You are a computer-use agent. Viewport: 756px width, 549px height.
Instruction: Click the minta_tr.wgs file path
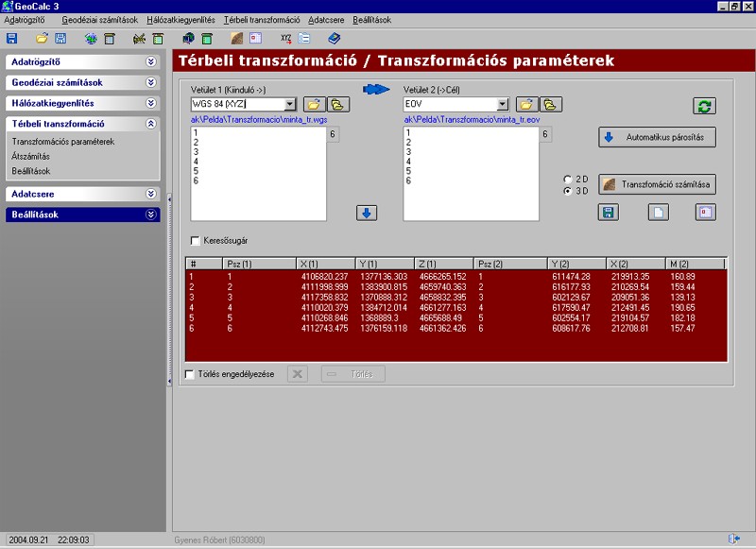coord(259,120)
